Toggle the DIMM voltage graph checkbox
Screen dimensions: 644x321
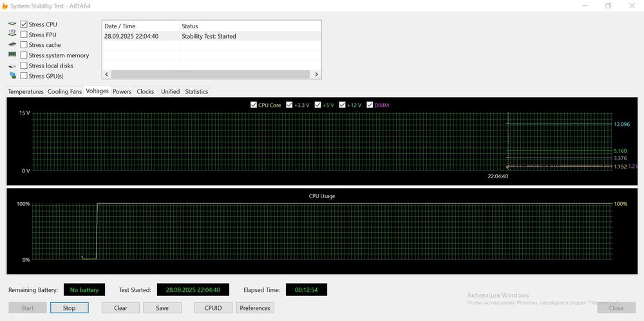pyautogui.click(x=370, y=105)
